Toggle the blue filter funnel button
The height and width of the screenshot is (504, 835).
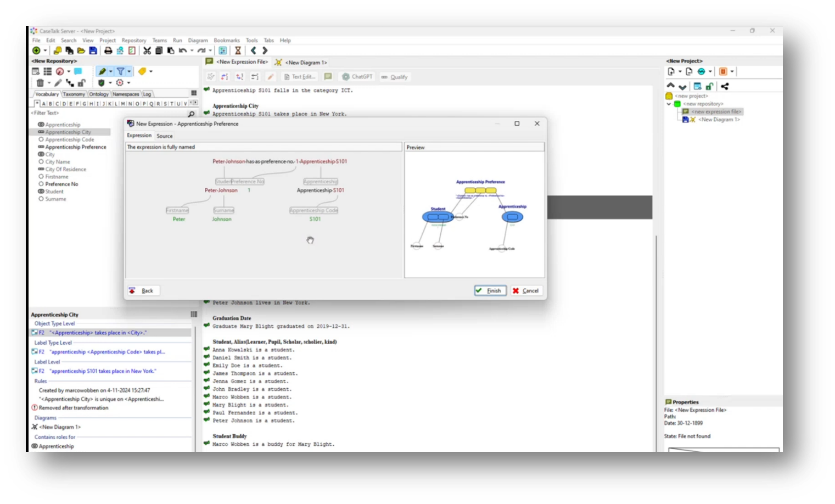coord(120,71)
